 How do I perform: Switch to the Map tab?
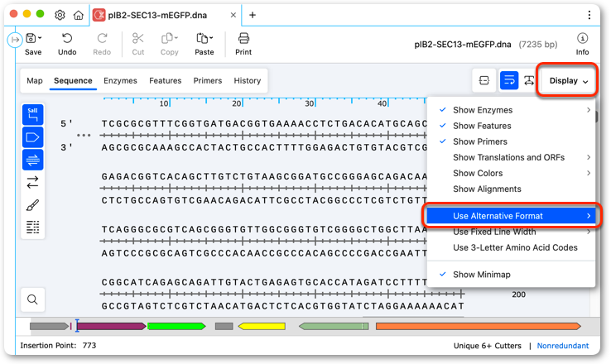pyautogui.click(x=35, y=80)
